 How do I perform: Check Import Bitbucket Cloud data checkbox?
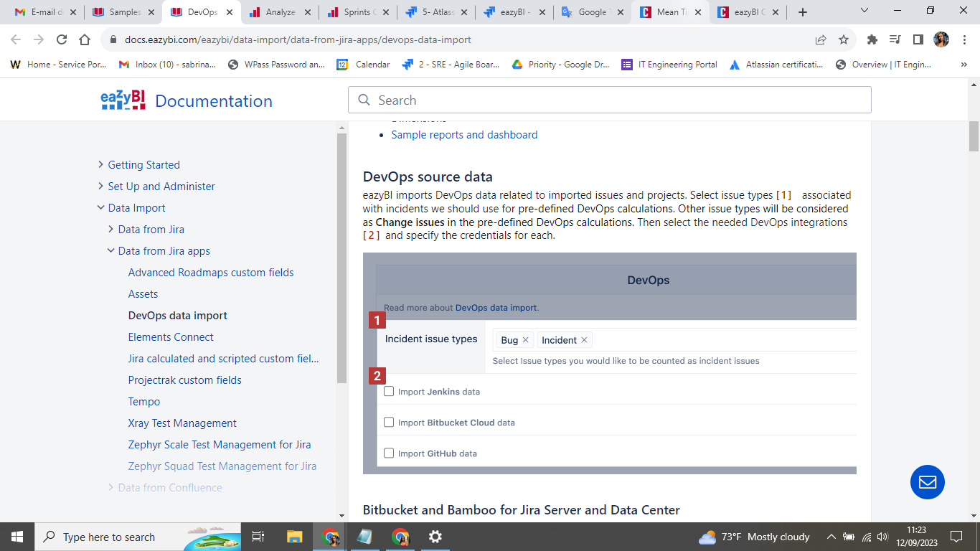tap(389, 422)
